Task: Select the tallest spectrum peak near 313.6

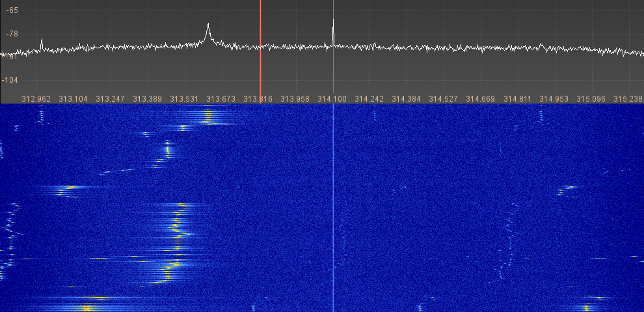Action: [x=208, y=25]
